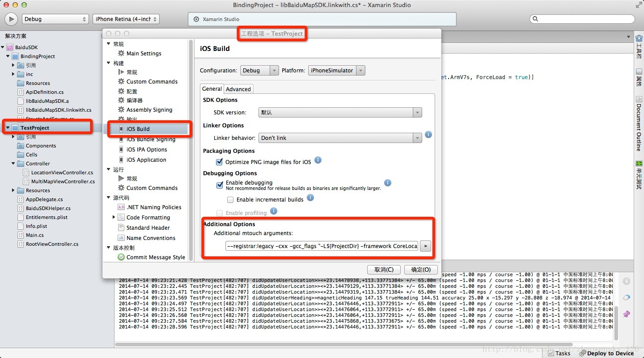Toggle Optimize PNG image files checkbox
The height and width of the screenshot is (358, 644).
[220, 162]
